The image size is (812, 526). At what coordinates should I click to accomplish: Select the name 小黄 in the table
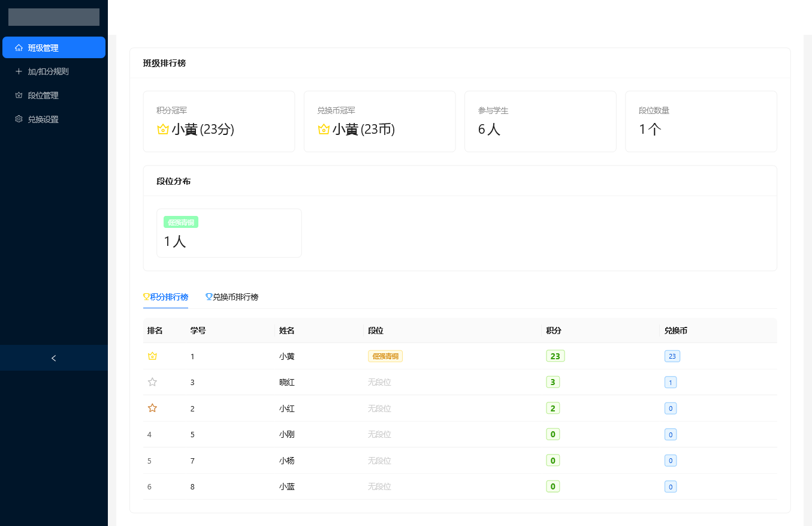287,356
